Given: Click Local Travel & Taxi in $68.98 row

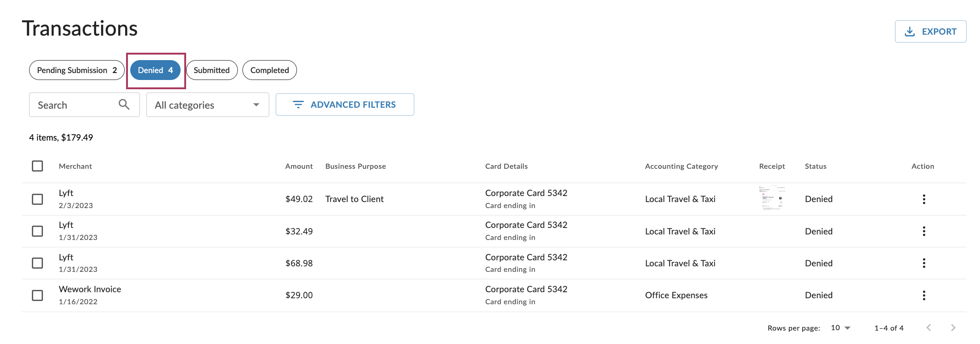Looking at the screenshot, I should coord(680,263).
